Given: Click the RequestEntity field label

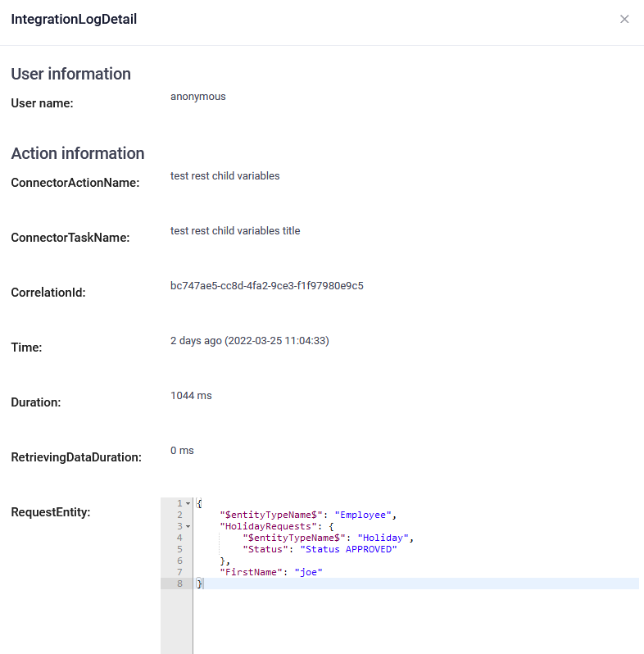Looking at the screenshot, I should [x=50, y=512].
